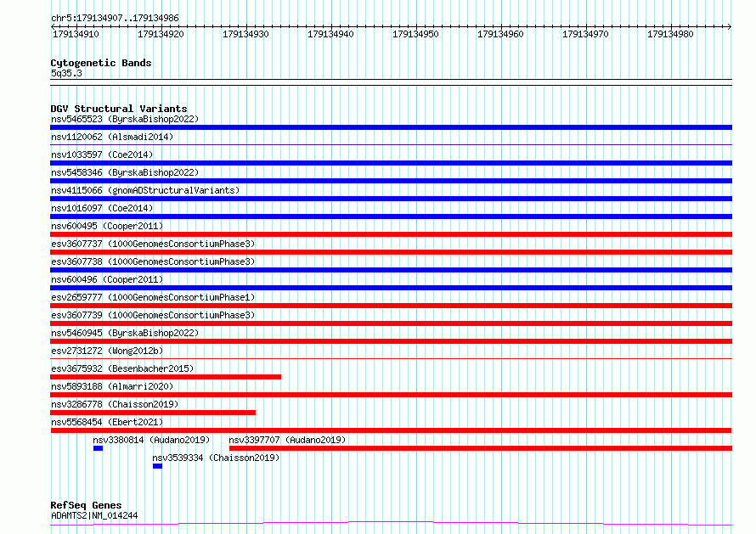
Task: Click the right arrowhead of the ruler
Action: point(730,26)
